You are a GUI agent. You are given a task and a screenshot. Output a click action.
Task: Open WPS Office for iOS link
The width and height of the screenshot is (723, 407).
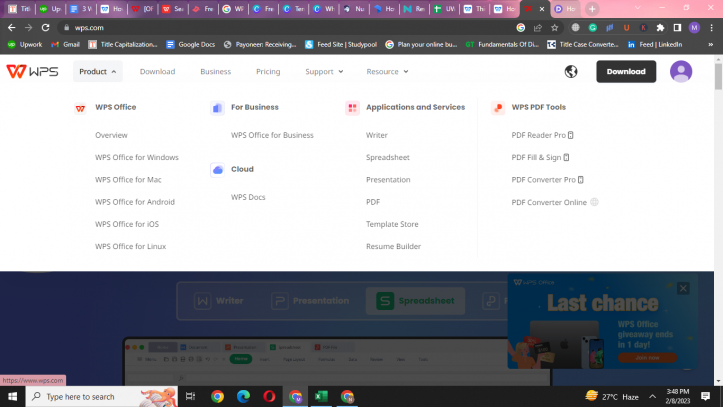tap(127, 224)
